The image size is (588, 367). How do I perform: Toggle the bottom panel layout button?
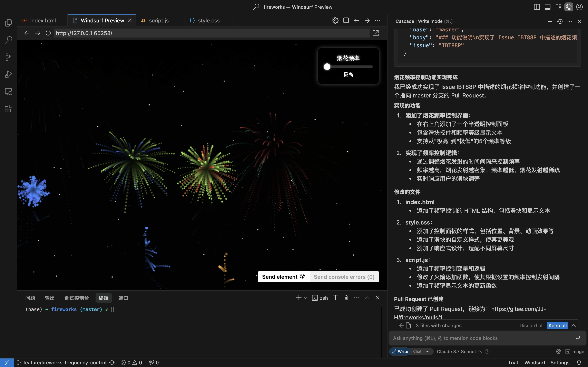(547, 7)
